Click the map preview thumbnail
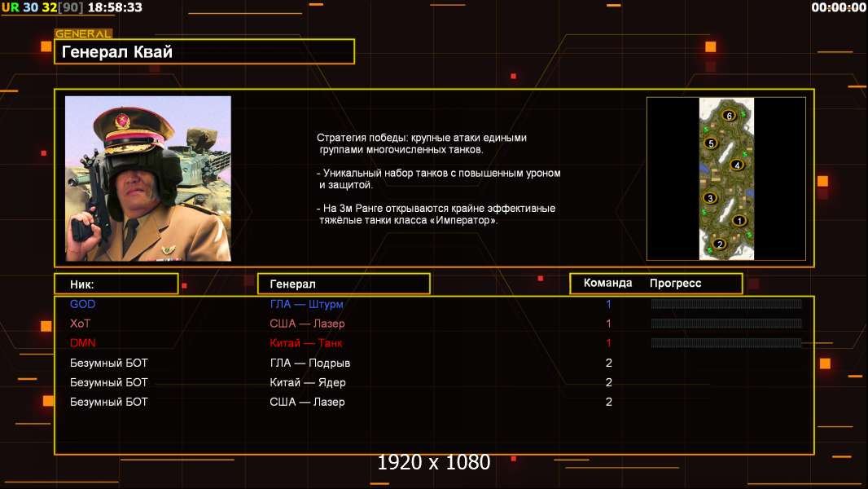Image resolution: width=868 pixels, height=489 pixels. click(x=726, y=178)
